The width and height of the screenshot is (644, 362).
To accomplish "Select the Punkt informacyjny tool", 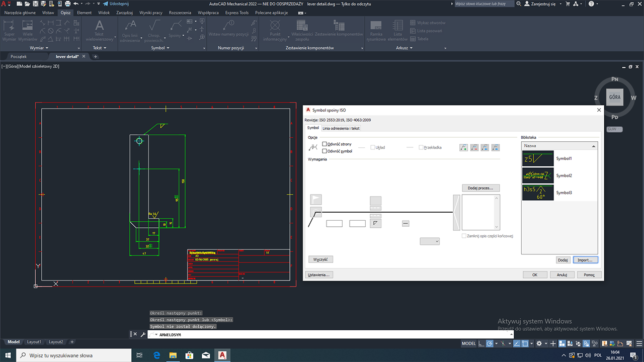I will (x=275, y=30).
